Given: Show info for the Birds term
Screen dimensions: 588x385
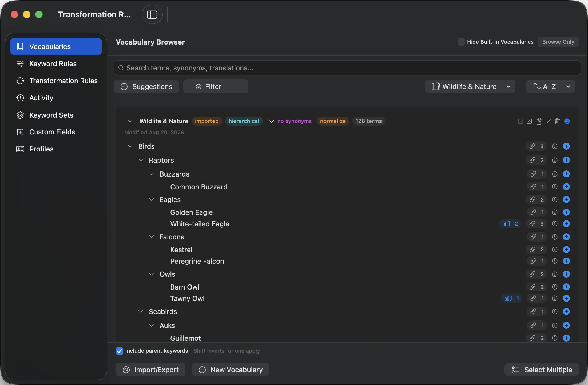Looking at the screenshot, I should point(555,146).
